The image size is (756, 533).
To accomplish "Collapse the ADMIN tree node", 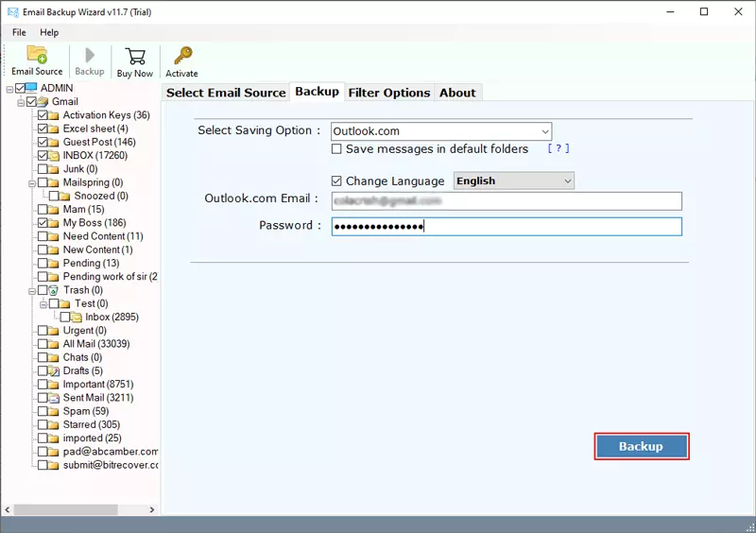I will pos(9,89).
